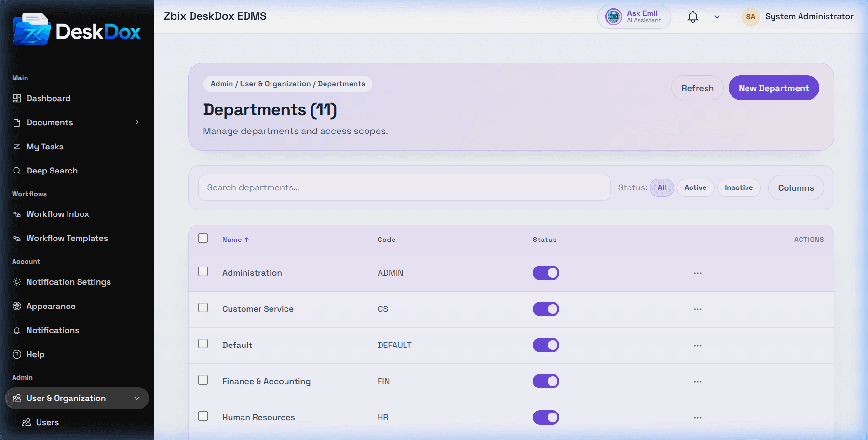The width and height of the screenshot is (868, 440).
Task: Open actions menu for Customer Service row
Action: pos(698,309)
